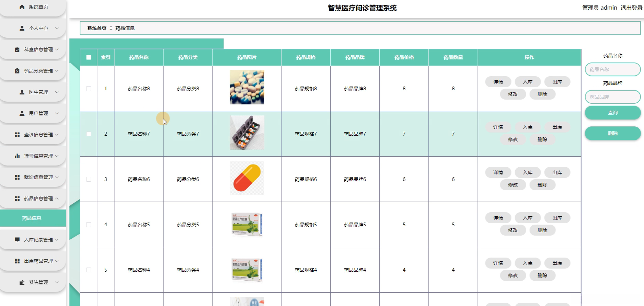Click the bar chart icon beside 挂号信息管理
The height and width of the screenshot is (306, 644).
17,156
